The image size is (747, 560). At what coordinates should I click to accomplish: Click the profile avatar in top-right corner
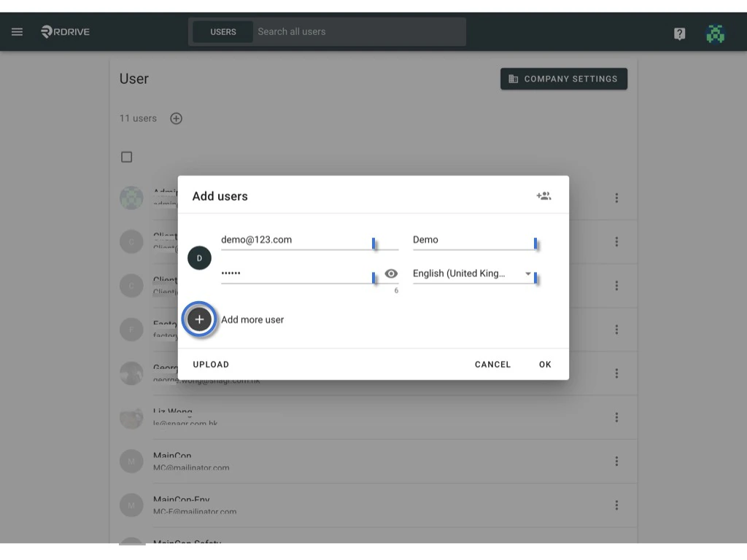pos(716,33)
